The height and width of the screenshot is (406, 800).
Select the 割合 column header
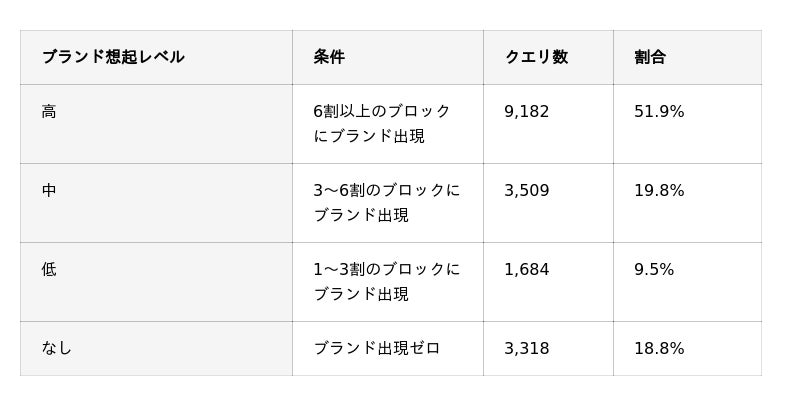pos(650,57)
